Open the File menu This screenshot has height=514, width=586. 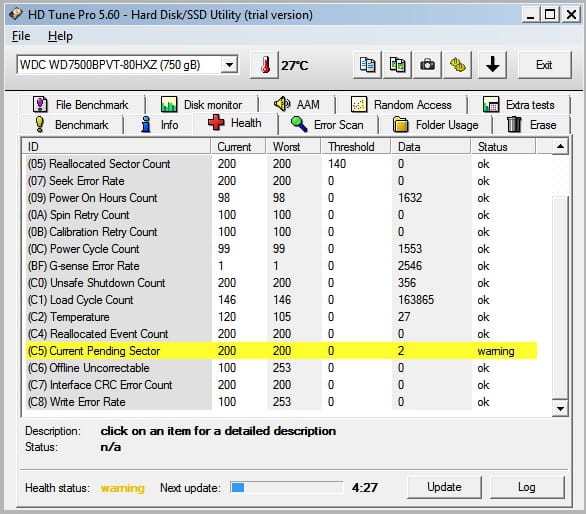tap(21, 36)
